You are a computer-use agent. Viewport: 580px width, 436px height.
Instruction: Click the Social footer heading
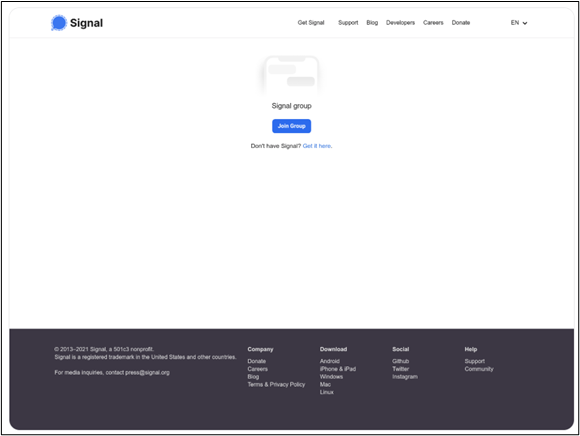(x=400, y=349)
